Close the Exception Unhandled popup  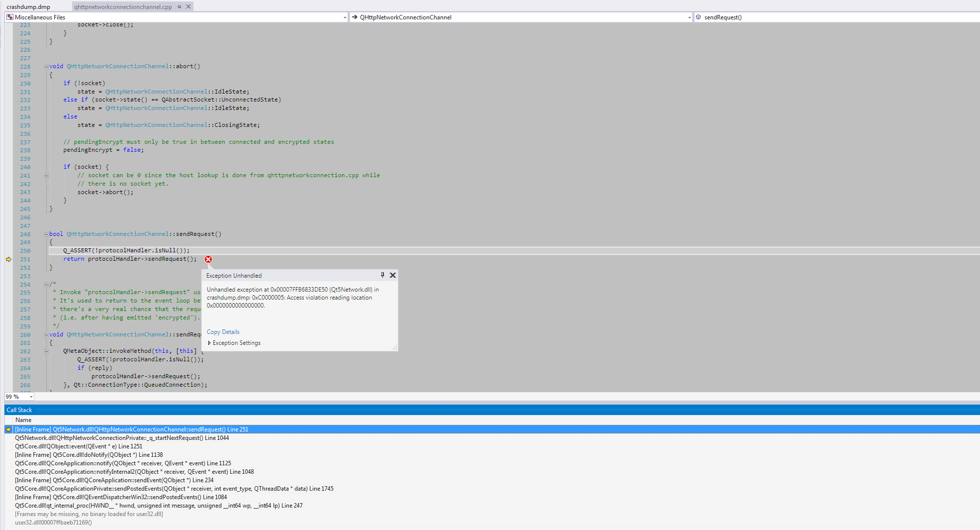pos(393,275)
